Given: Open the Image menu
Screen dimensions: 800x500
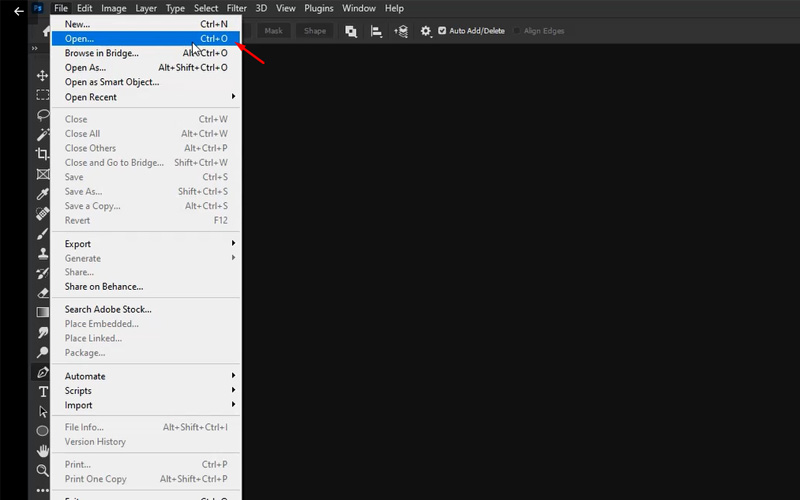Looking at the screenshot, I should pyautogui.click(x=113, y=8).
